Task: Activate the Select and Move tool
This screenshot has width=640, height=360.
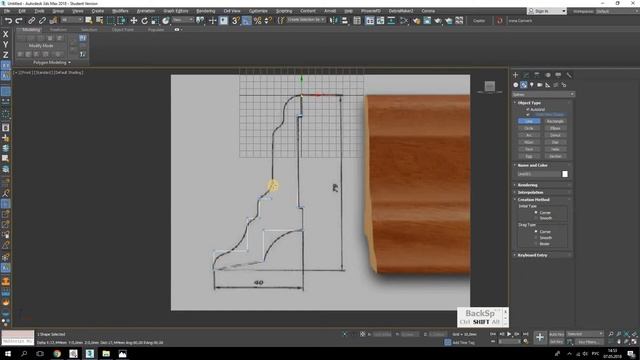Action: coord(133,20)
